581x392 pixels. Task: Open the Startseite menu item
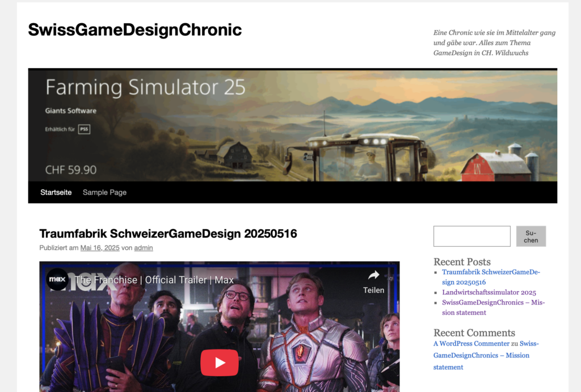pyautogui.click(x=56, y=192)
